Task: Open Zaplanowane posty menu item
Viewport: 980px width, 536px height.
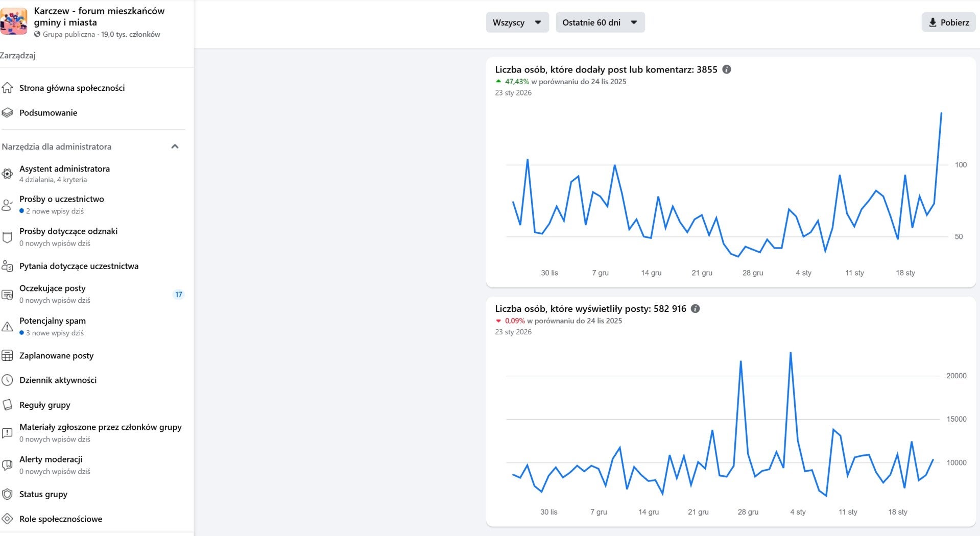Action: (x=56, y=356)
